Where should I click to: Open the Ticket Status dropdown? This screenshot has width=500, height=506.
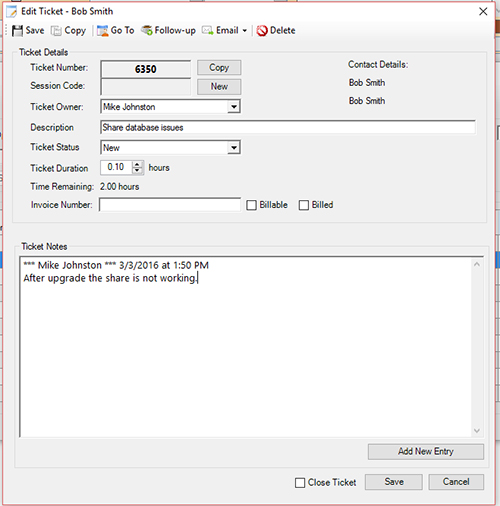click(x=234, y=148)
